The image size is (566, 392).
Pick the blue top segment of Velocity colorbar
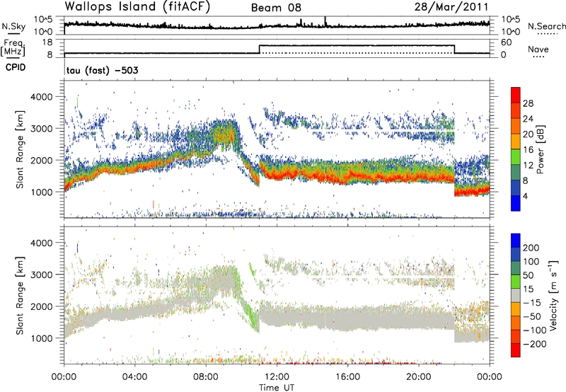[x=516, y=241]
